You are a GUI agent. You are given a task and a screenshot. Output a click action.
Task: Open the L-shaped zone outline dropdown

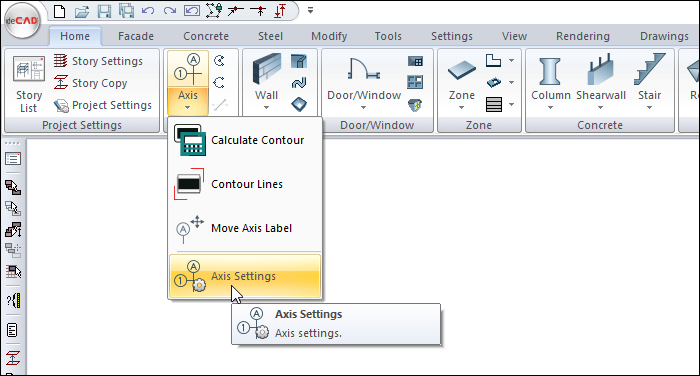tap(511, 60)
